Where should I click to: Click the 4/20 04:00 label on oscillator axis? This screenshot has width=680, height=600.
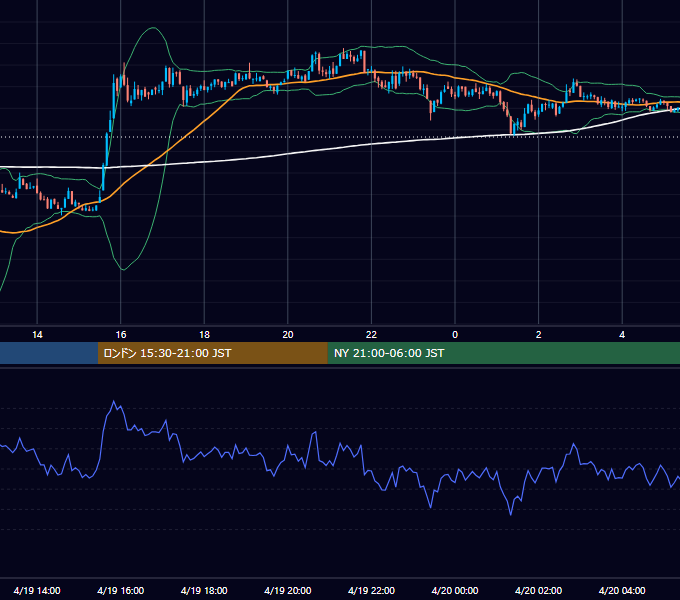point(622,590)
